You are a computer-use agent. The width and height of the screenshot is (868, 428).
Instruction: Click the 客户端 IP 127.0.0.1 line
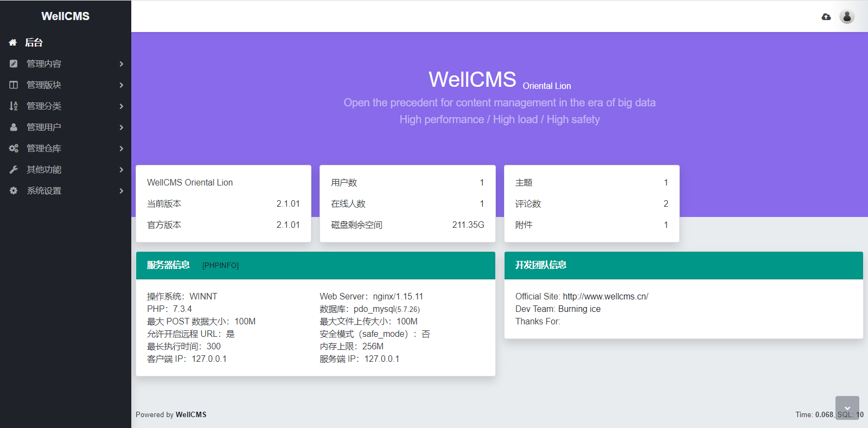pos(187,359)
